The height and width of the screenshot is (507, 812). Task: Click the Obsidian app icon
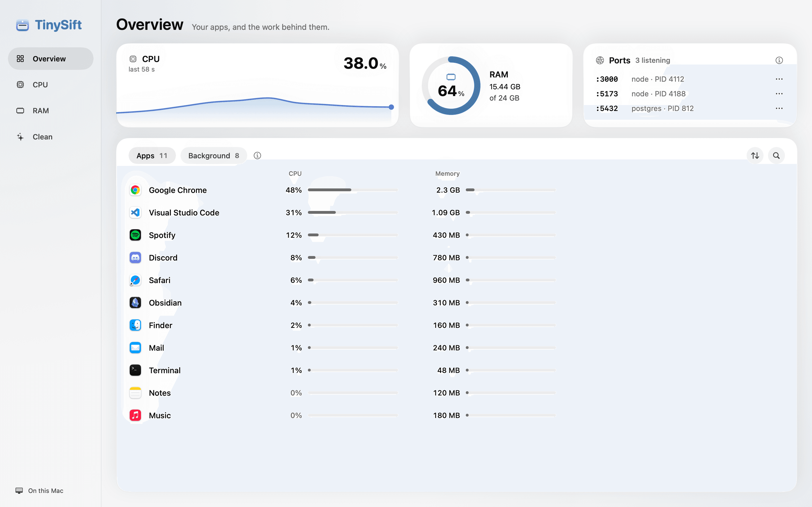pyautogui.click(x=135, y=303)
